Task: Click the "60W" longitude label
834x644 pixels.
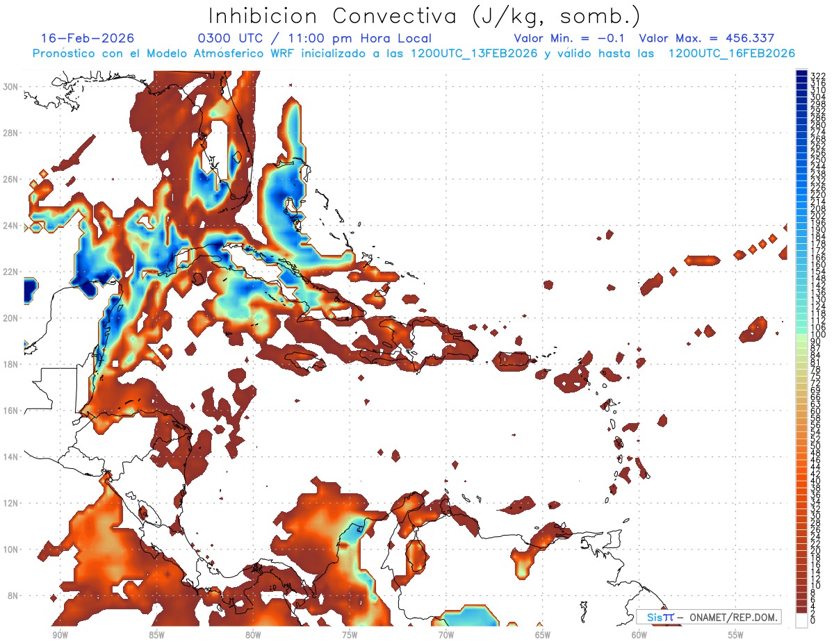Action: coord(639,634)
